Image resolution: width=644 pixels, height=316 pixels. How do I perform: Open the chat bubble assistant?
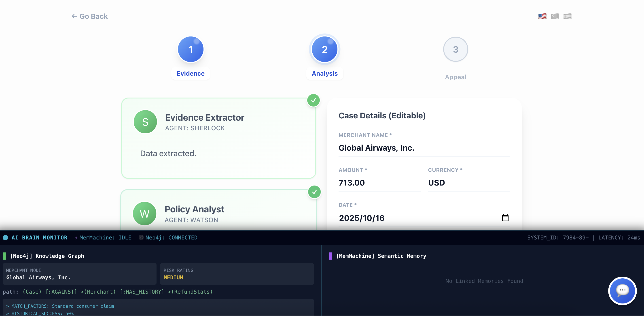(x=622, y=290)
